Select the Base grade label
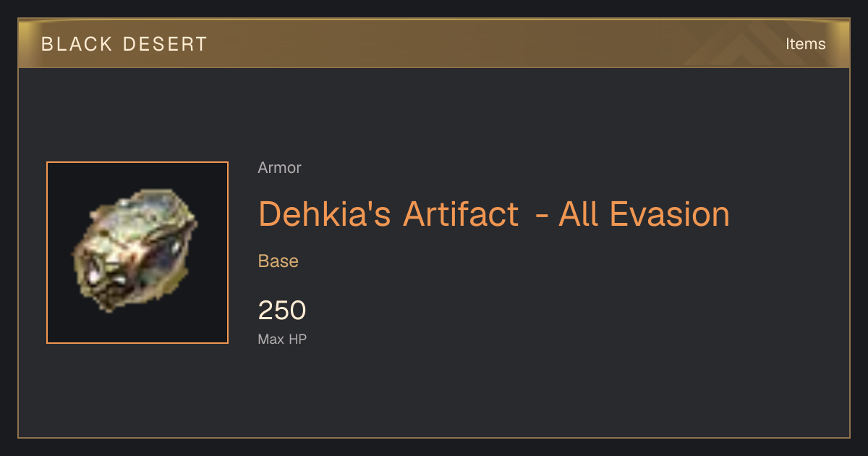 (x=278, y=261)
